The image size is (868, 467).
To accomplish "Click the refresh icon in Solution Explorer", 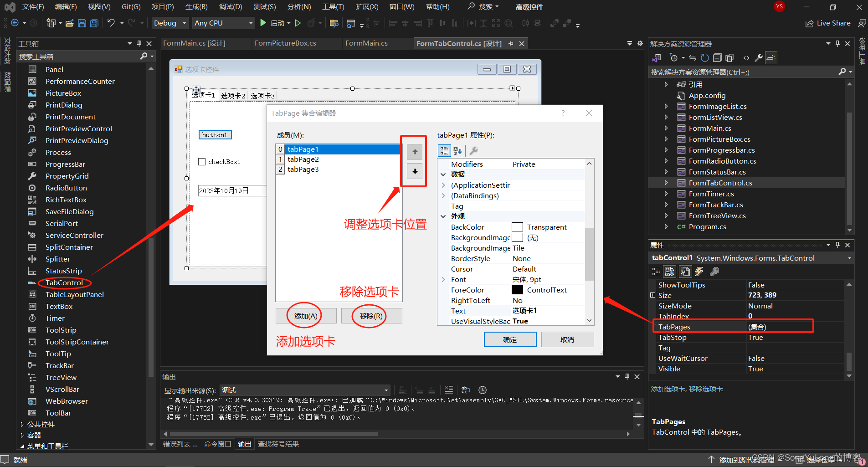I will click(704, 58).
